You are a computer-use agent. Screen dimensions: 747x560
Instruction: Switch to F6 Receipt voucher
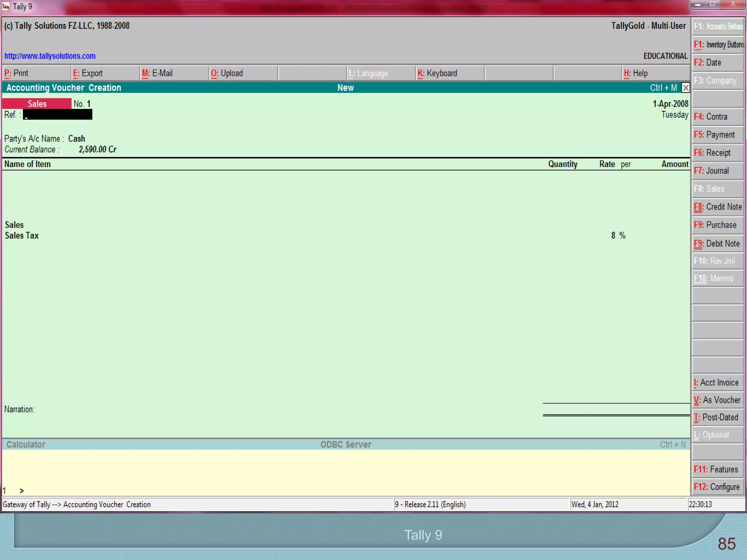717,153
